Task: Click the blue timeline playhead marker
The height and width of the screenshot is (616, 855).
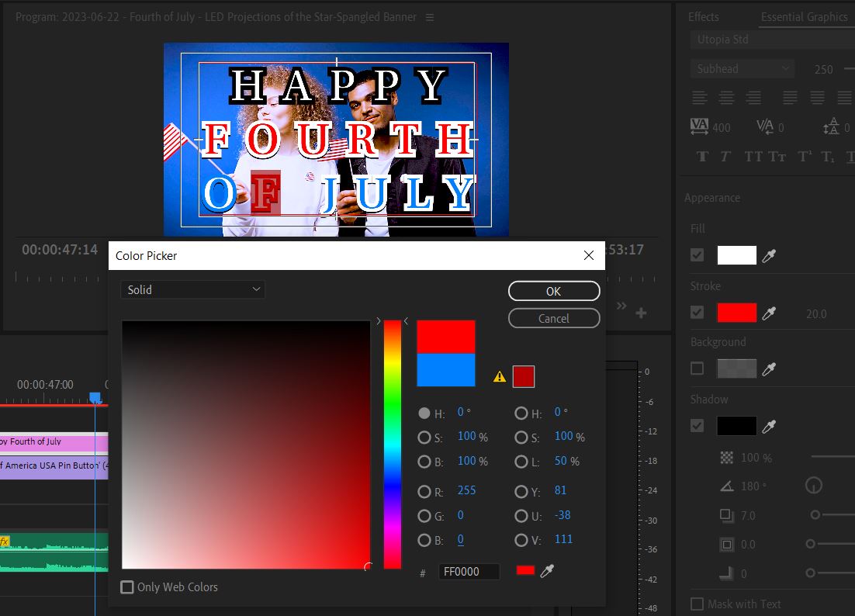Action: pyautogui.click(x=95, y=397)
